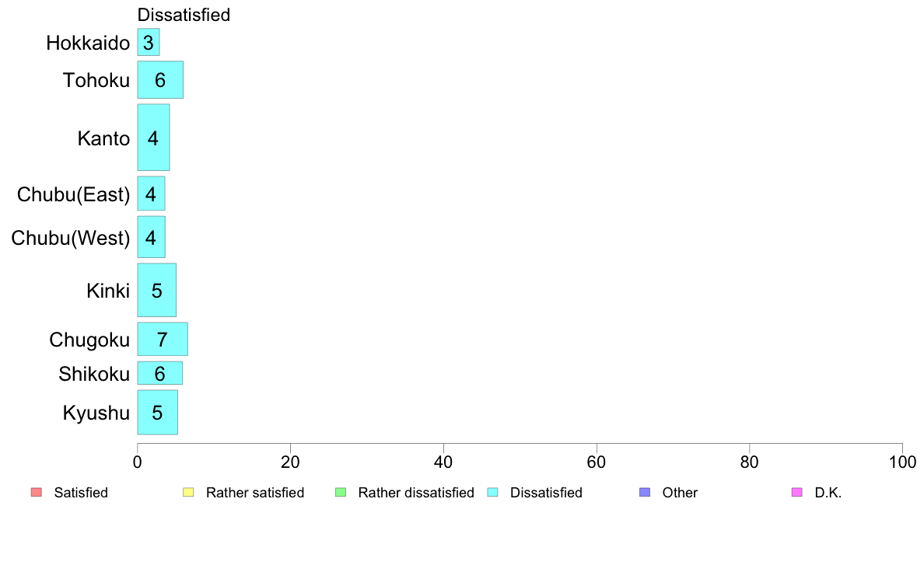The width and height of the screenshot is (924, 572).
Task: Select the Chugoku bar showing 7
Action: (x=163, y=340)
